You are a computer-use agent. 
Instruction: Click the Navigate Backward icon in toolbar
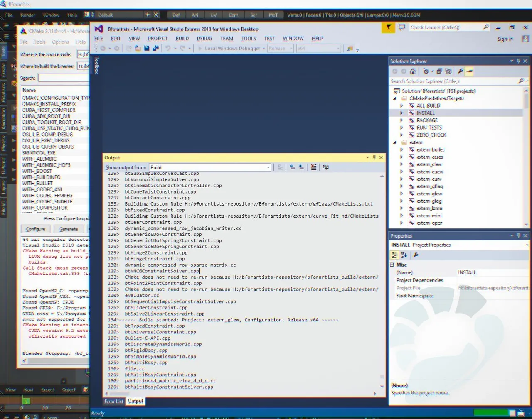point(103,48)
